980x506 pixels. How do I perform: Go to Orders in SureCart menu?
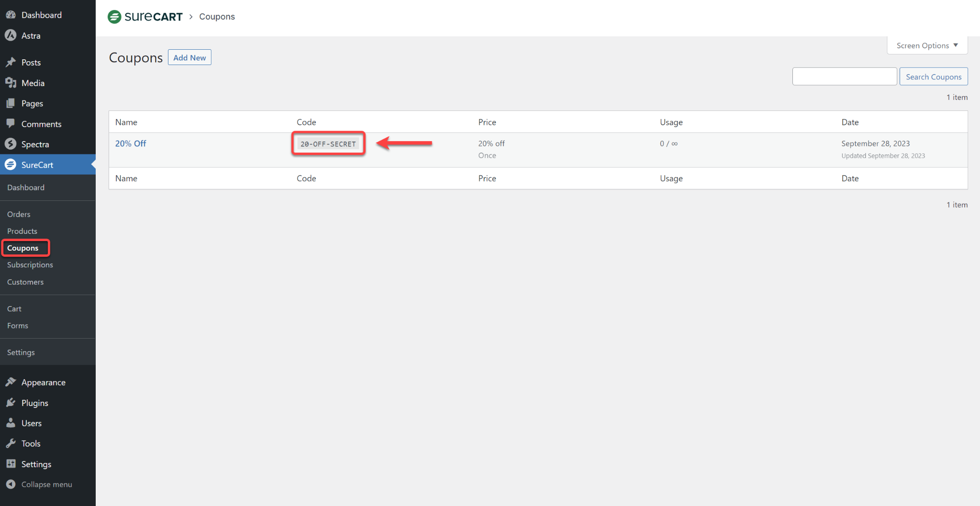click(x=19, y=214)
